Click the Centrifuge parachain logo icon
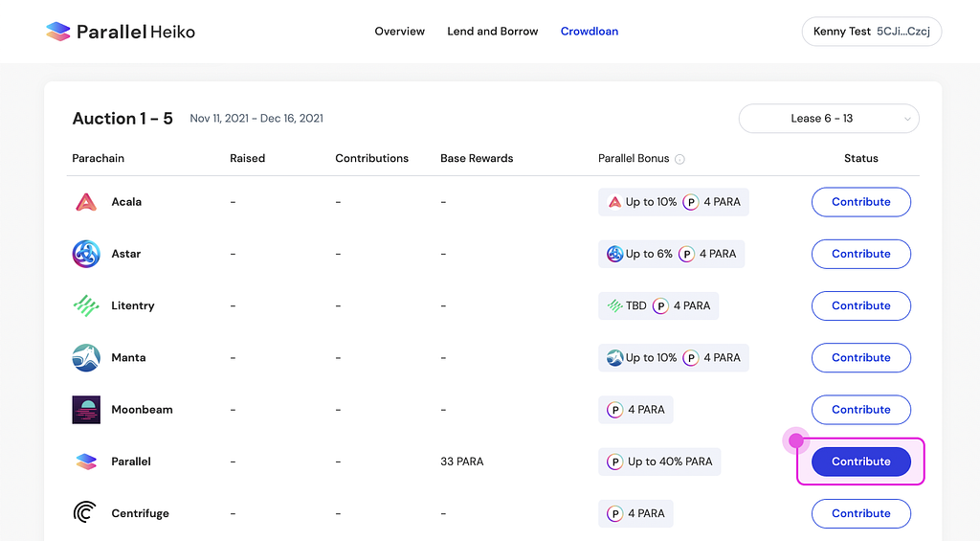Screen dimensions: 980x541 (x=86, y=513)
